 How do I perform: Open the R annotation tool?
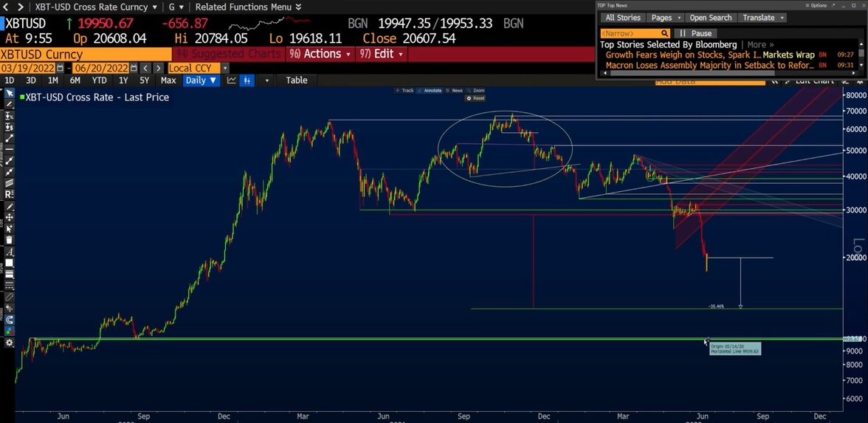pyautogui.click(x=10, y=193)
